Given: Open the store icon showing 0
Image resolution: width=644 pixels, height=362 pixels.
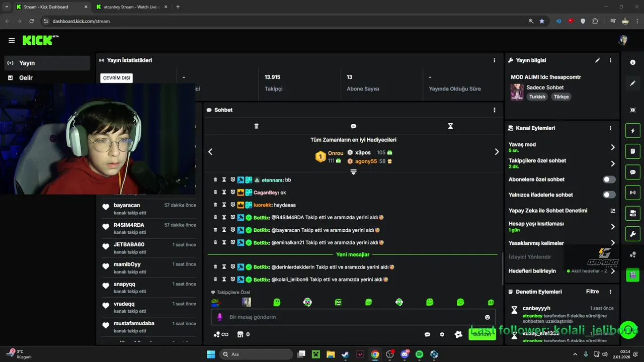Looking at the screenshot, I should click(244, 334).
